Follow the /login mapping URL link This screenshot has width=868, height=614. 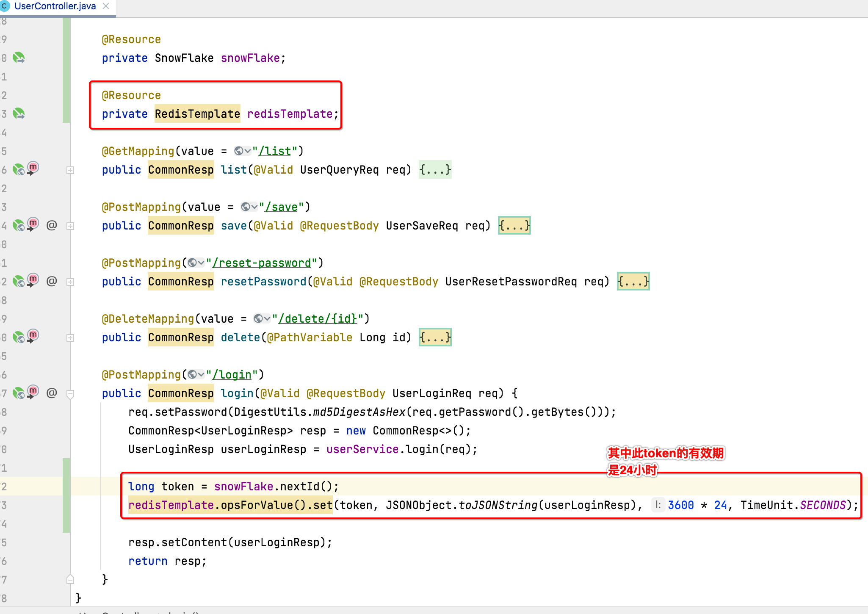click(232, 375)
